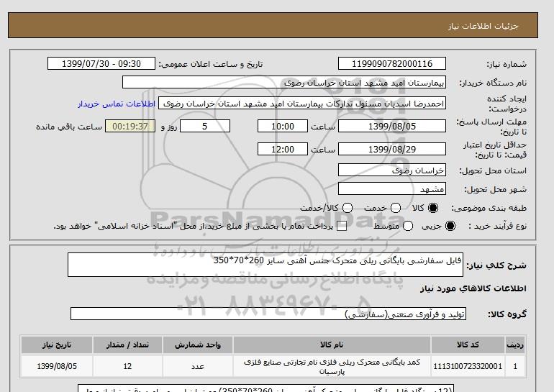Viewport: 554px width, 392px height.
Task: Click the شماره نیاز field 1199090782000116
Action: pos(392,63)
